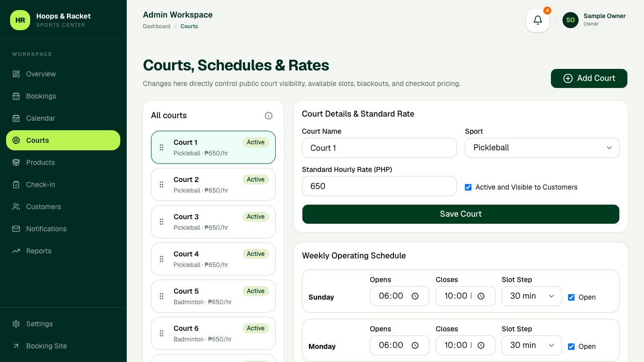Select the Court 4 card
Screen dimensions: 644x362
point(213,259)
